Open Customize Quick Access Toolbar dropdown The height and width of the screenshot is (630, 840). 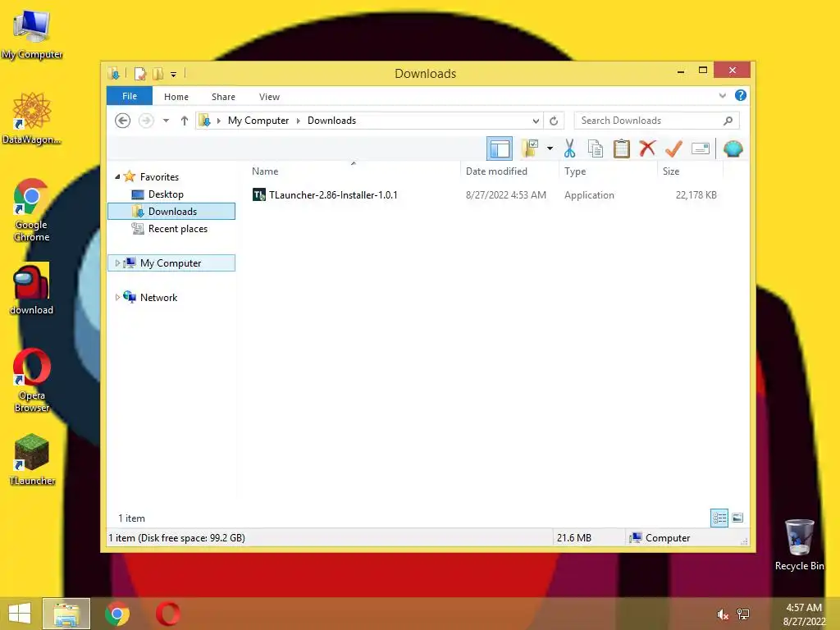pyautogui.click(x=174, y=74)
